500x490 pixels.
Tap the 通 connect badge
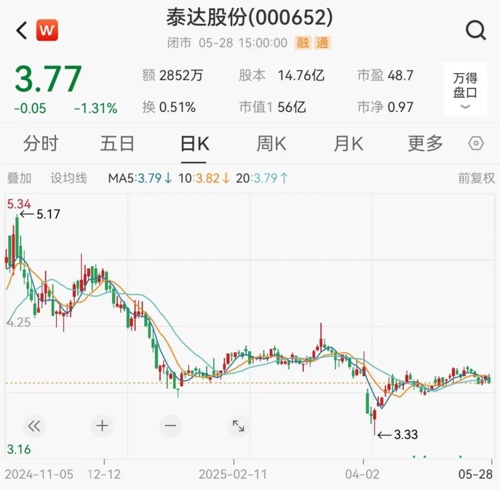click(322, 43)
